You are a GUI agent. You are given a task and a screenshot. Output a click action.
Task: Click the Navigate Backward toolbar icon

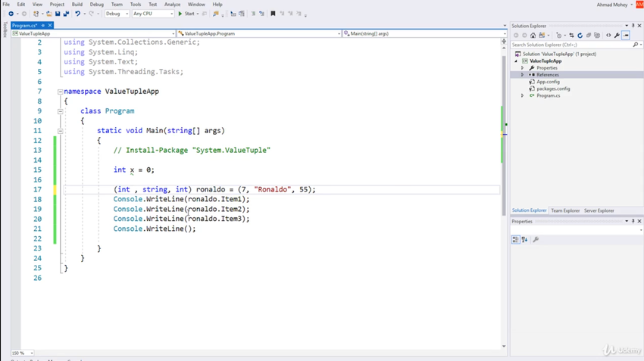point(11,14)
